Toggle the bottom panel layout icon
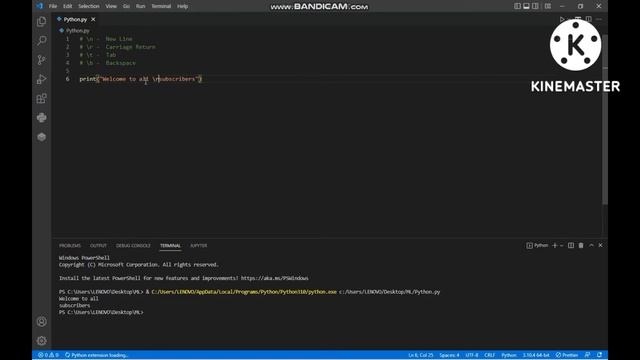The width and height of the screenshot is (640, 360). pos(526,6)
